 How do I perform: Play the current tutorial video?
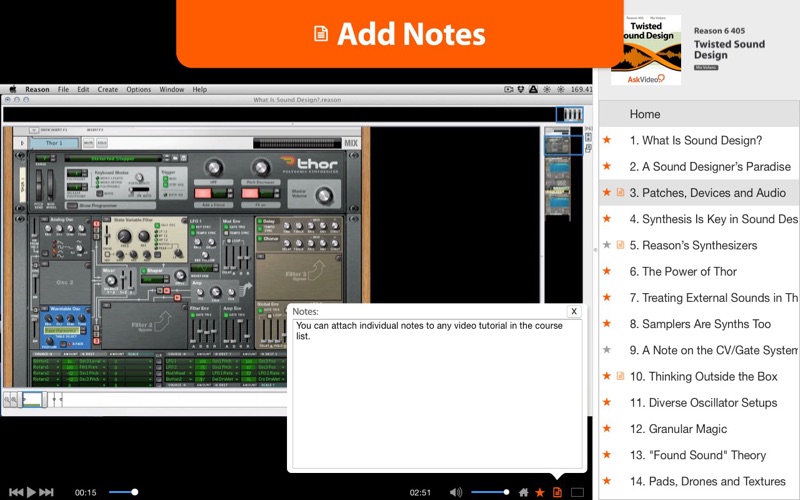coord(31,492)
